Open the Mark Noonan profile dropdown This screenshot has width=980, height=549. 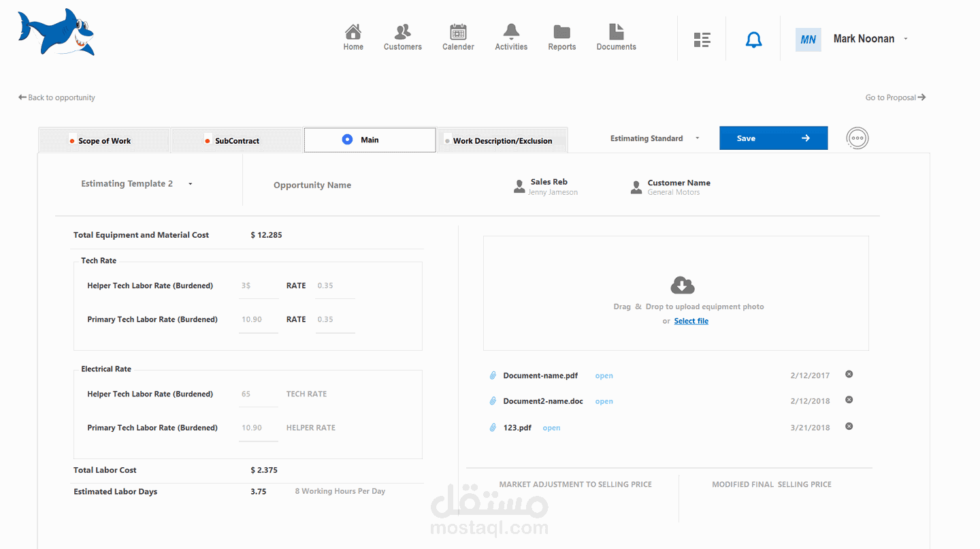(905, 39)
